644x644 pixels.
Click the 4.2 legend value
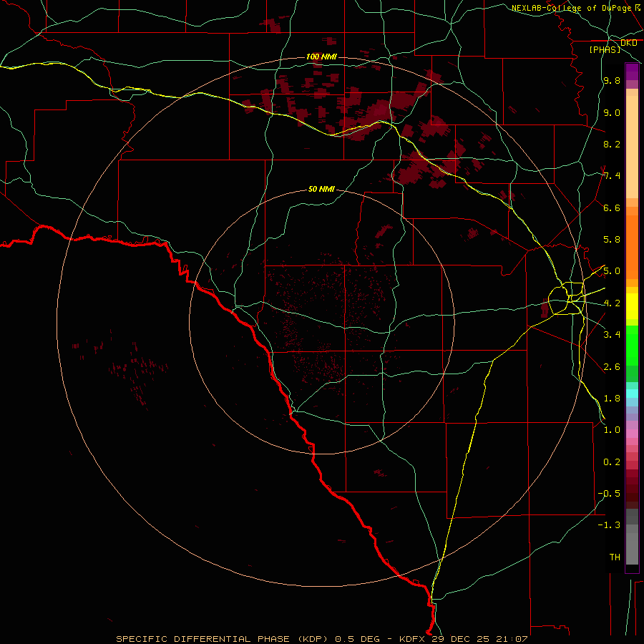[612, 303]
